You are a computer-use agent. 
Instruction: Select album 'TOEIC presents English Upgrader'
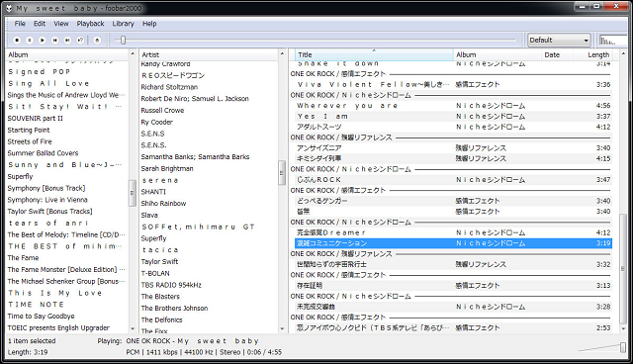[58, 328]
